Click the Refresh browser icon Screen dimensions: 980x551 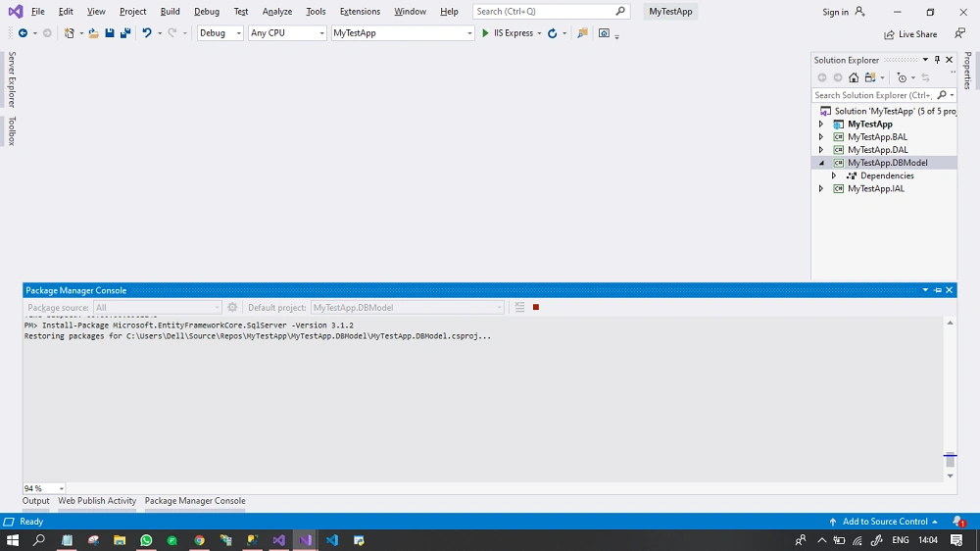[x=553, y=33]
